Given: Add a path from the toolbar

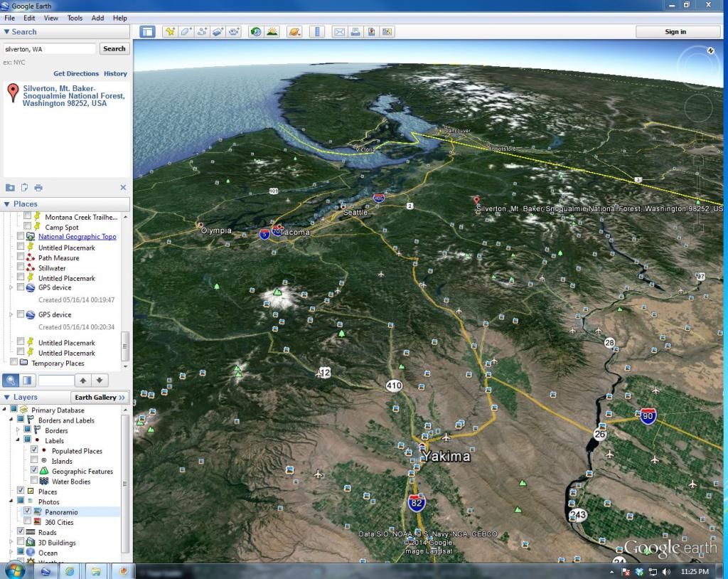Looking at the screenshot, I should (x=202, y=31).
